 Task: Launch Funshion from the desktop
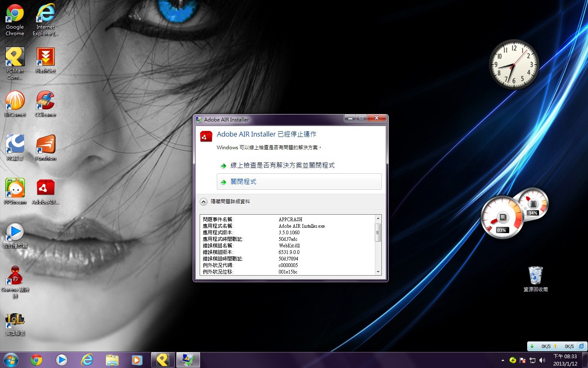45,145
